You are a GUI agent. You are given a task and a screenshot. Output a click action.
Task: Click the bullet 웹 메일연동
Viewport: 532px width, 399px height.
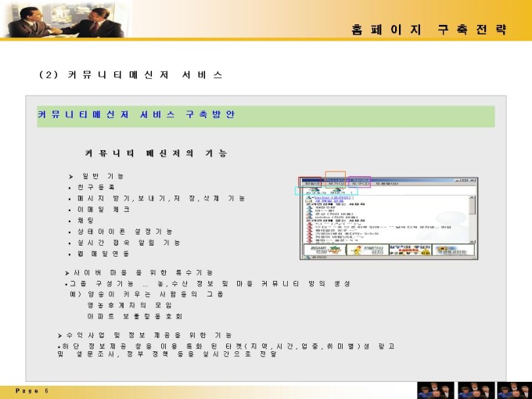pyautogui.click(x=99, y=253)
